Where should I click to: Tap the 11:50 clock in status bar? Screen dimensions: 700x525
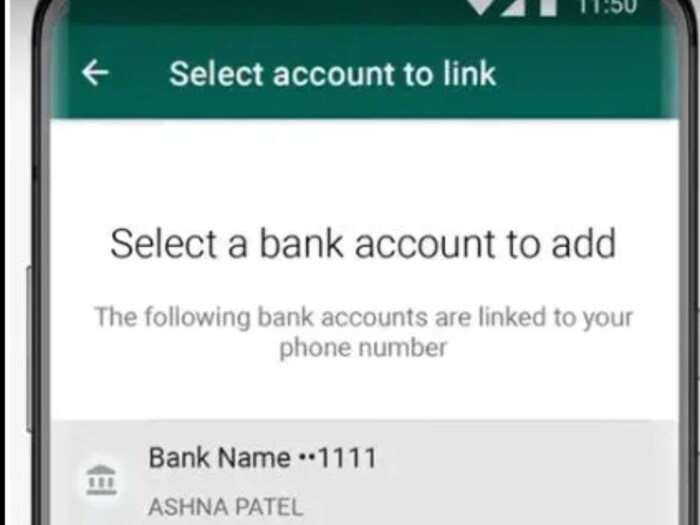tap(607, 7)
